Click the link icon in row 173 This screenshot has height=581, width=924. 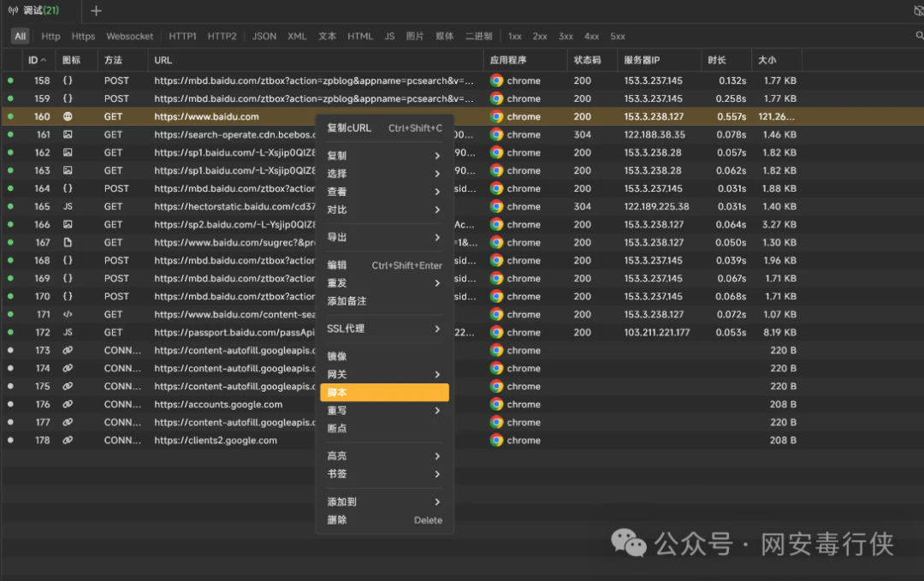tap(68, 350)
